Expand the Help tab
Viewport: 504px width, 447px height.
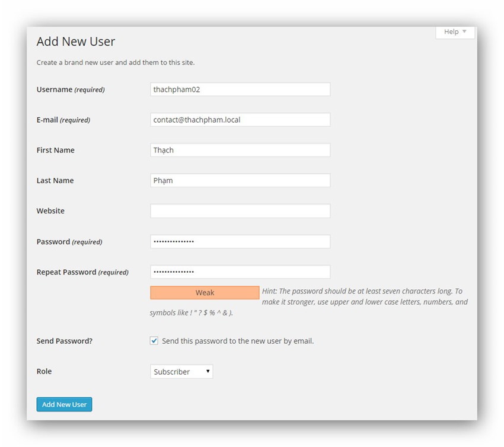(x=454, y=32)
